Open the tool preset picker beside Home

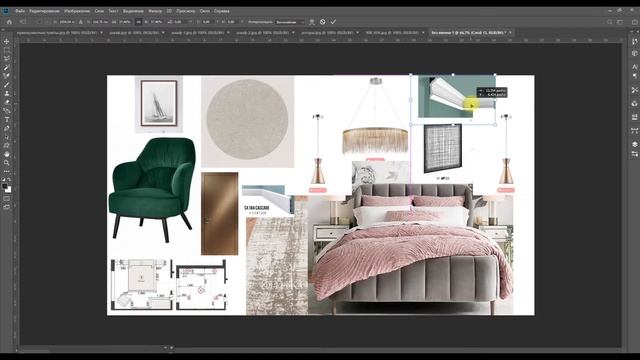point(23,22)
